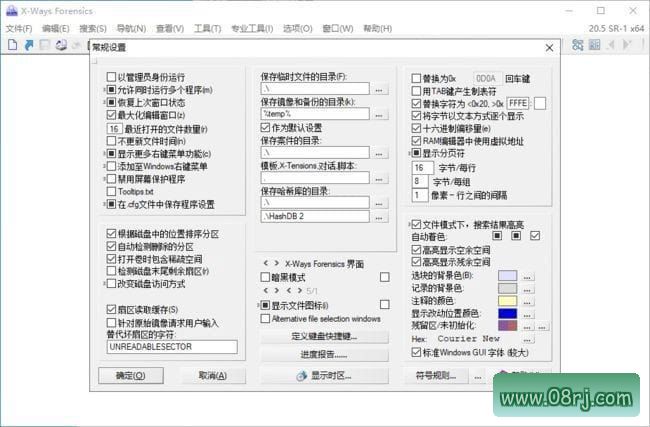This screenshot has height=427, width=650.
Task: Click the gears icon in right toolbar
Action: 577,45
